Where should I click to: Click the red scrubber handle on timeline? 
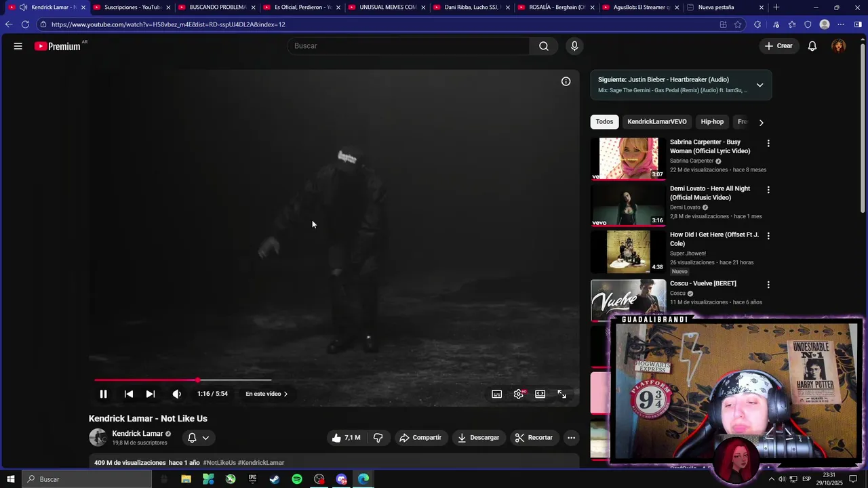[198, 380]
